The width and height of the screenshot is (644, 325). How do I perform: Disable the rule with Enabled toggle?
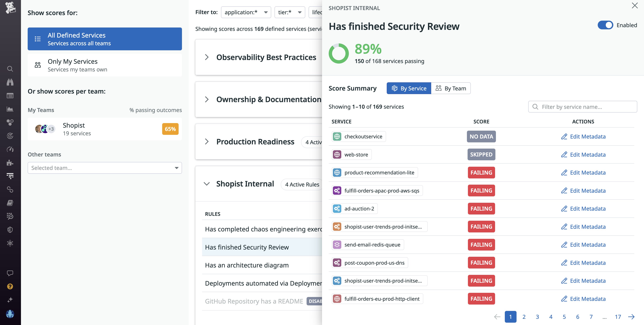tap(605, 25)
